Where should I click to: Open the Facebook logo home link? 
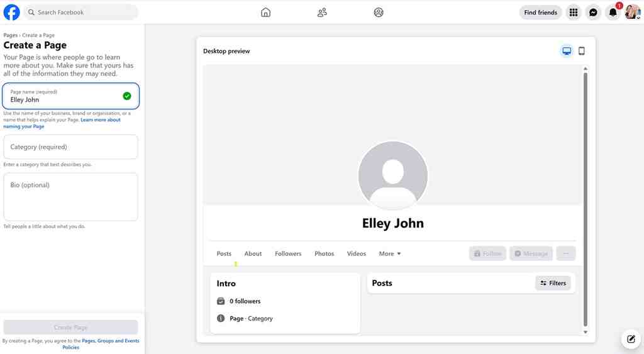pos(11,13)
